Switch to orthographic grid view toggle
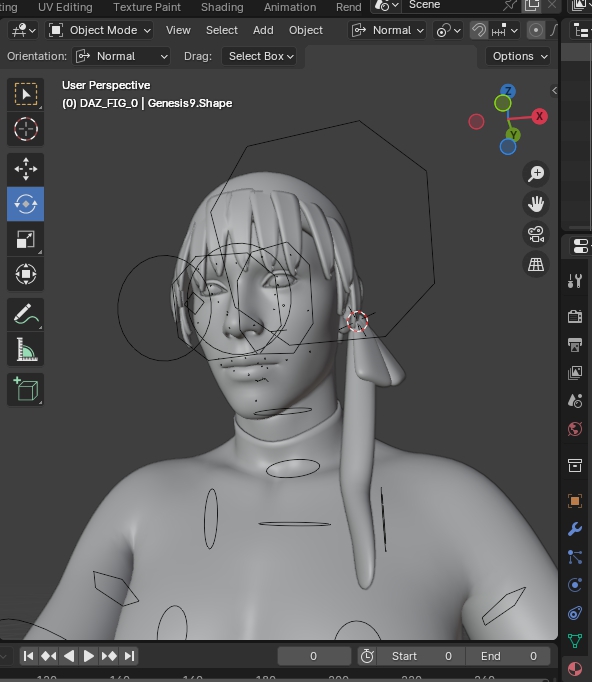Screen dimensions: 592x682 click(x=536, y=264)
